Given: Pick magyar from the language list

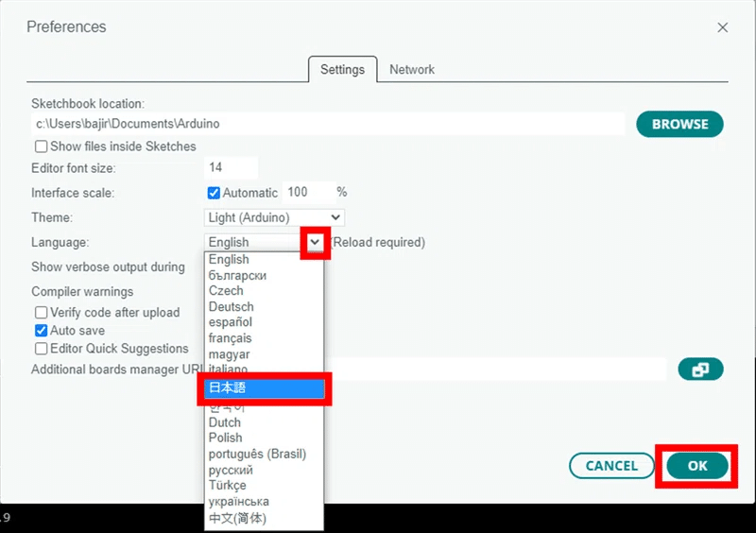Looking at the screenshot, I should pos(264,354).
